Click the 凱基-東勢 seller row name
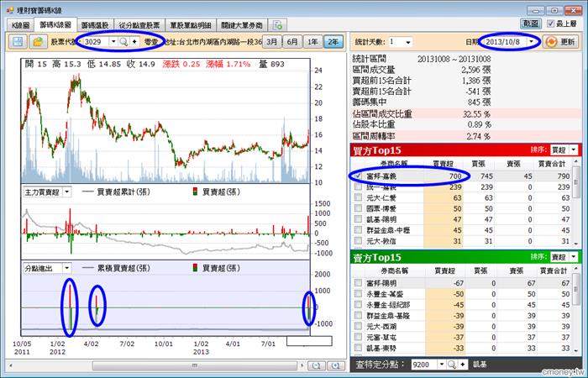 [x=381, y=348]
